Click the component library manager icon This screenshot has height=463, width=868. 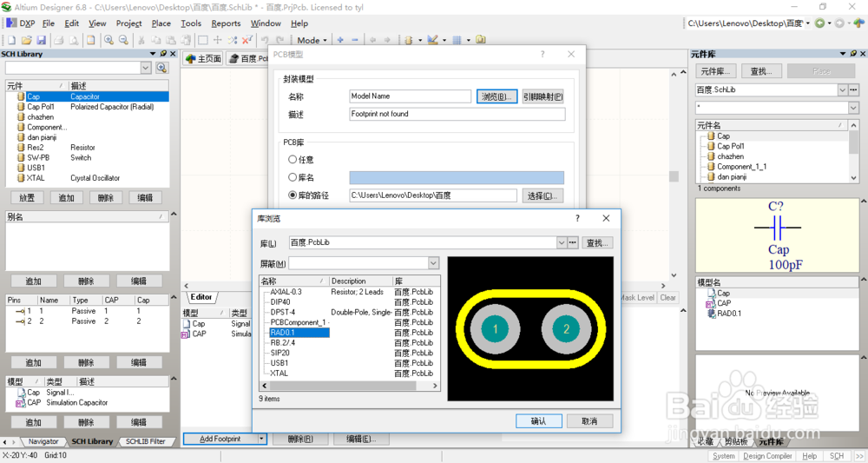[481, 40]
